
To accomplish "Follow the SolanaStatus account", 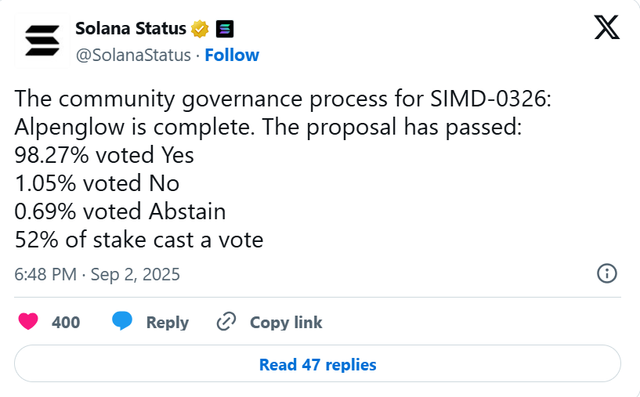I will [232, 55].
